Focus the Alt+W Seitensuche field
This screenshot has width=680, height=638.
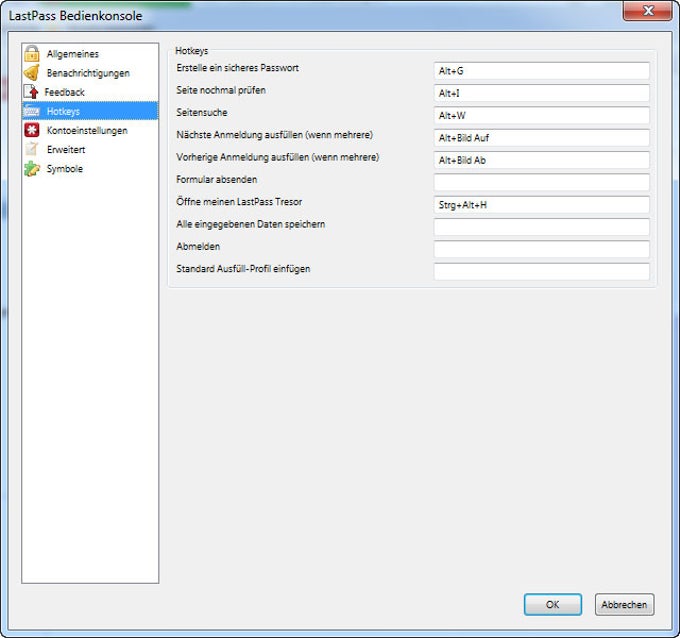541,115
